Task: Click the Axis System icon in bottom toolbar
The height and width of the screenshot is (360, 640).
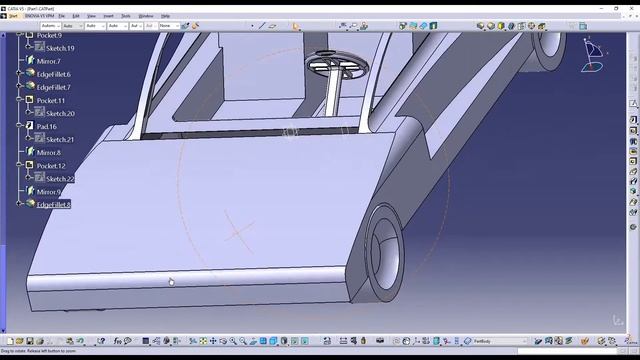Action: [416, 341]
